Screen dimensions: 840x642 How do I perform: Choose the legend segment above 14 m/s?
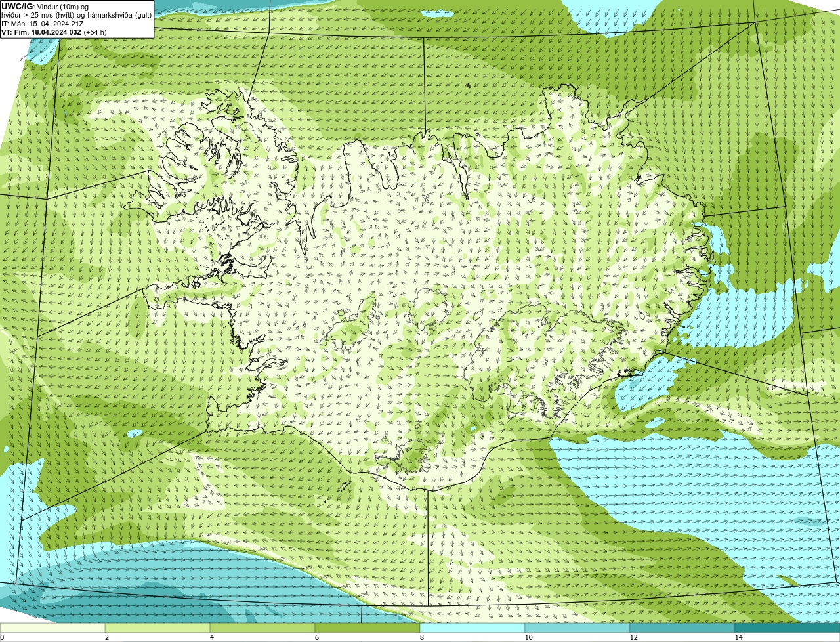tap(787, 628)
